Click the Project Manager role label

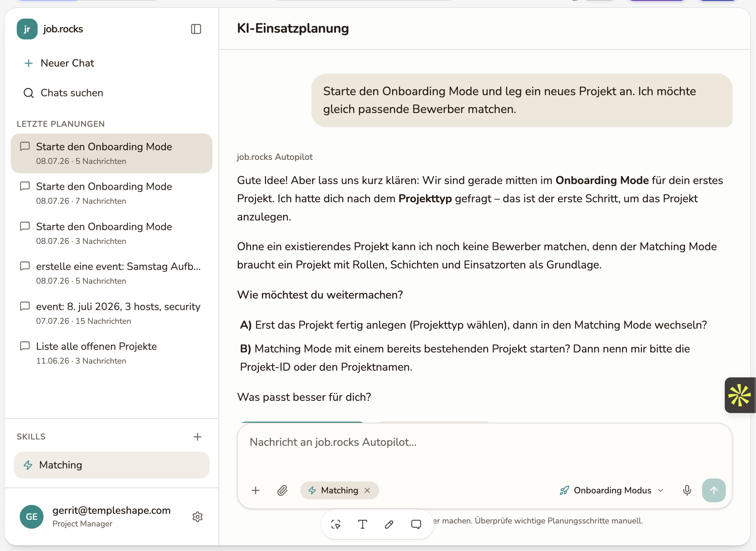point(82,523)
